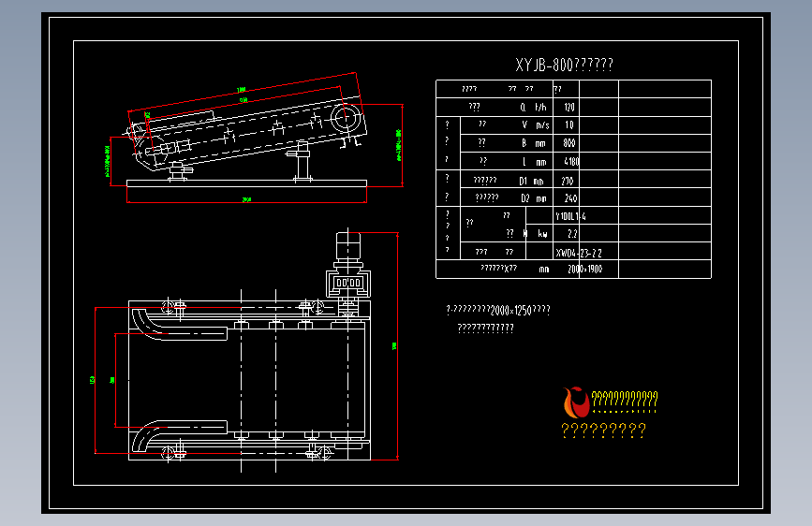Click the 'V m/s' unit label
This screenshot has height=526, width=812.
pyautogui.click(x=536, y=124)
